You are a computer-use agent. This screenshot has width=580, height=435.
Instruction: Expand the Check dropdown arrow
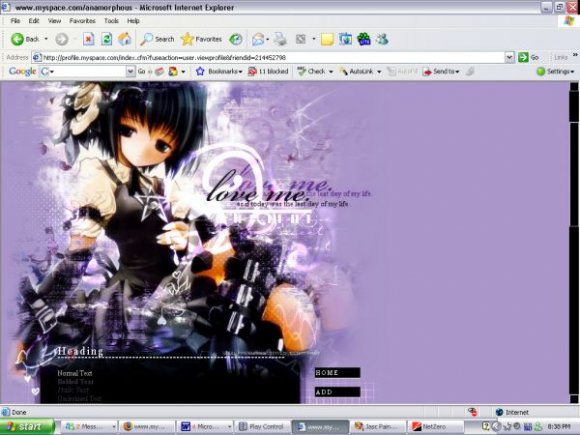coord(331,71)
